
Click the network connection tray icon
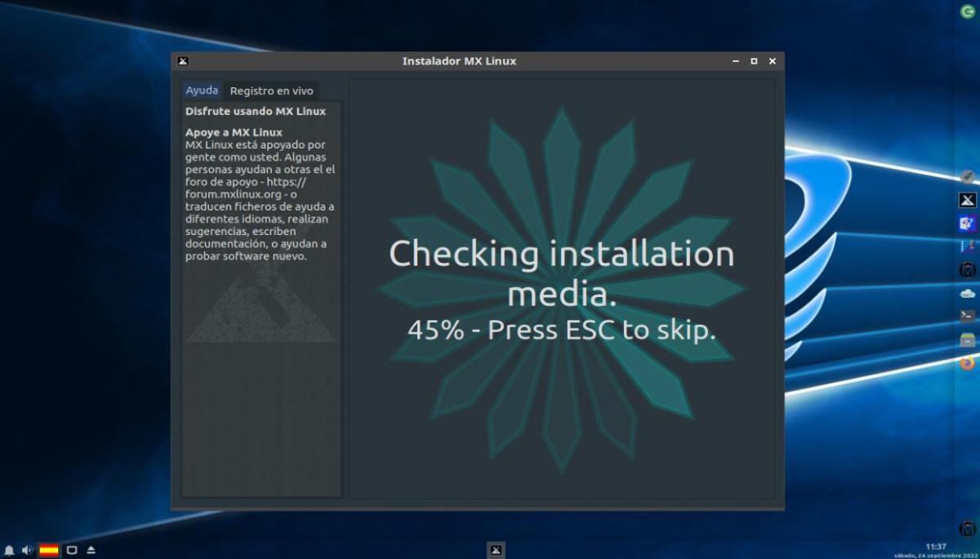(72, 550)
